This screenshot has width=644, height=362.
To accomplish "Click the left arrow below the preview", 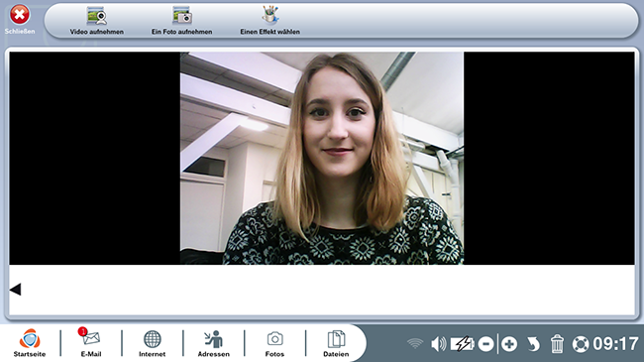I will coord(15,290).
